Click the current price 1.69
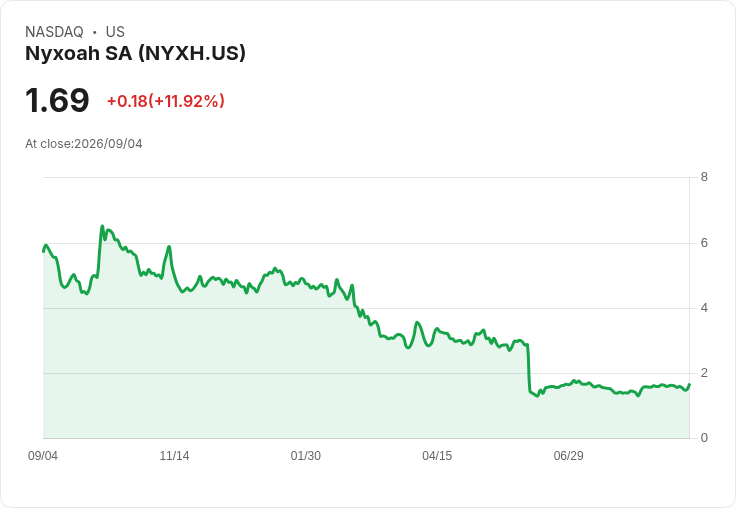736x508 pixels. pyautogui.click(x=57, y=100)
